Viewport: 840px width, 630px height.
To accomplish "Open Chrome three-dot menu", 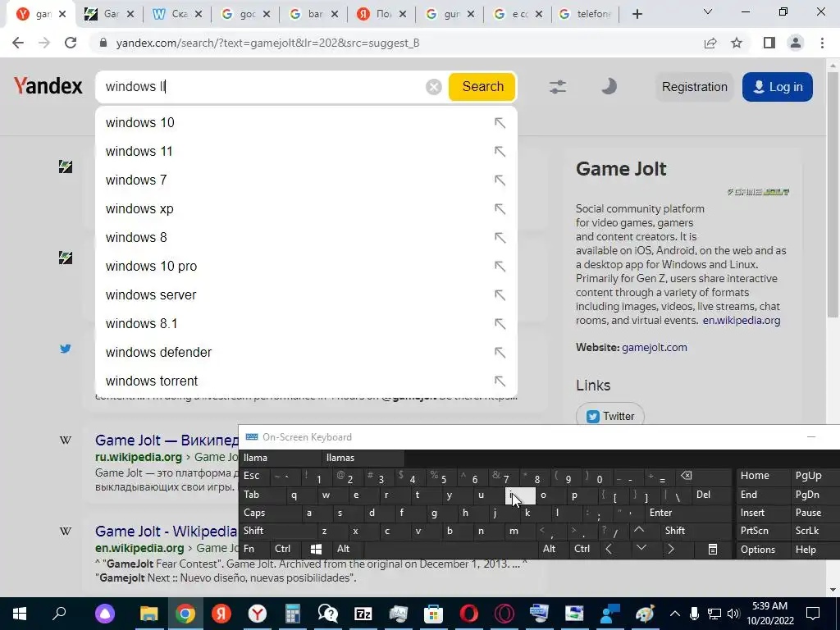I will pyautogui.click(x=822, y=43).
